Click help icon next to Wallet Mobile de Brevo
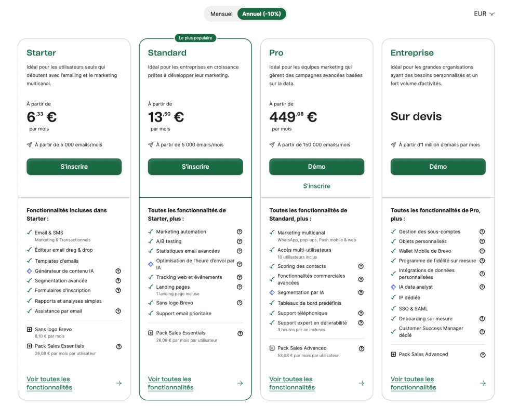 (482, 251)
